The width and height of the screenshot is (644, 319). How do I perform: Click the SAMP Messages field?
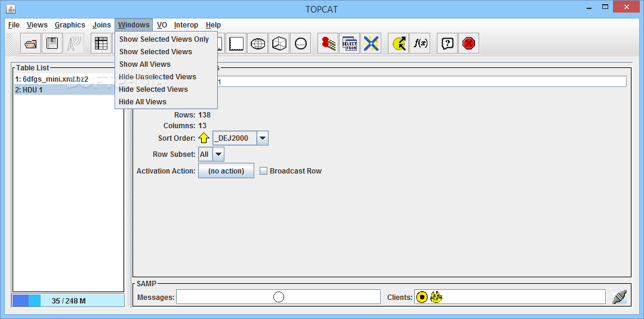click(279, 297)
